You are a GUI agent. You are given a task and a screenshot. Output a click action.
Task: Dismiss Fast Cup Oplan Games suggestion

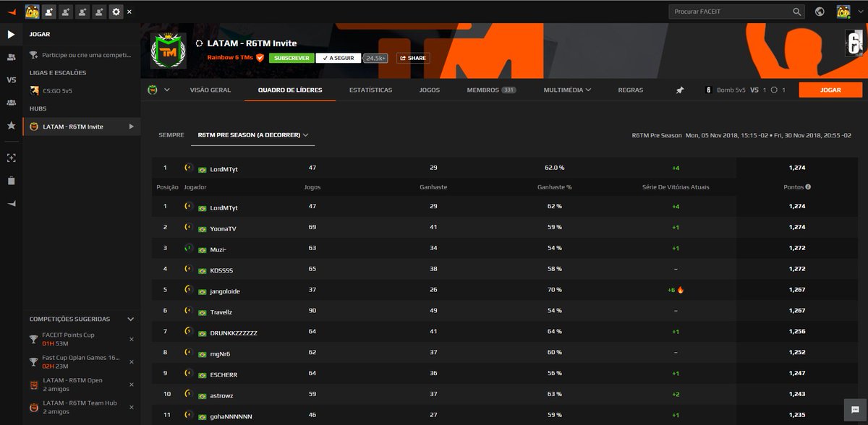coord(131,362)
